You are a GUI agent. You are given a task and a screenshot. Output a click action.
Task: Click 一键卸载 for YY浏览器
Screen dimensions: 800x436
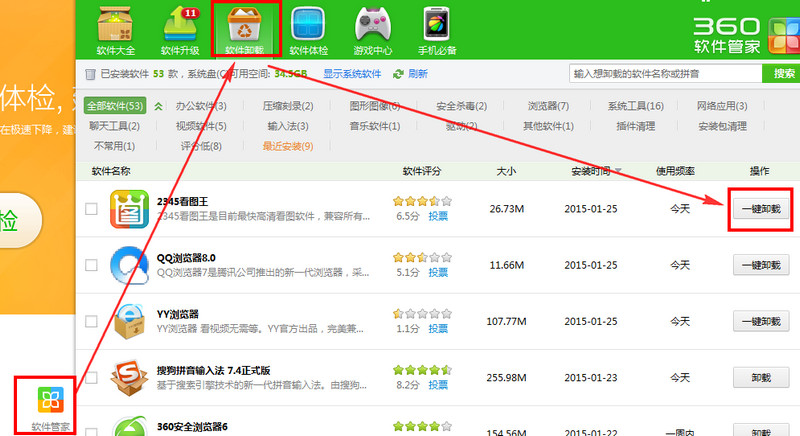761,321
